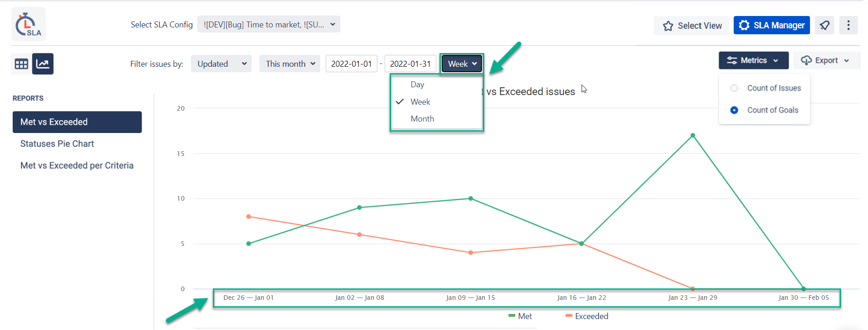Click the pin icon beside SLA Manager
The height and width of the screenshot is (330, 868).
pos(825,25)
